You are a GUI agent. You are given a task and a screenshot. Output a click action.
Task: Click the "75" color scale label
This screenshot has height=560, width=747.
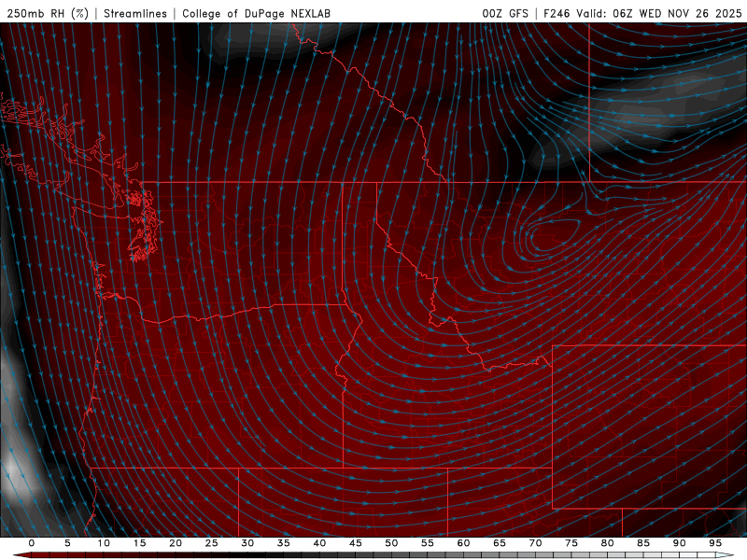point(571,543)
